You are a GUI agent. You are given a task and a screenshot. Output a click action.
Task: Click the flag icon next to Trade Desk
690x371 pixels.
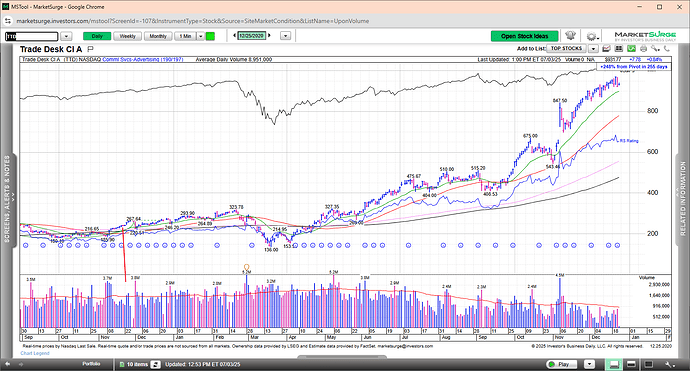coord(91,49)
